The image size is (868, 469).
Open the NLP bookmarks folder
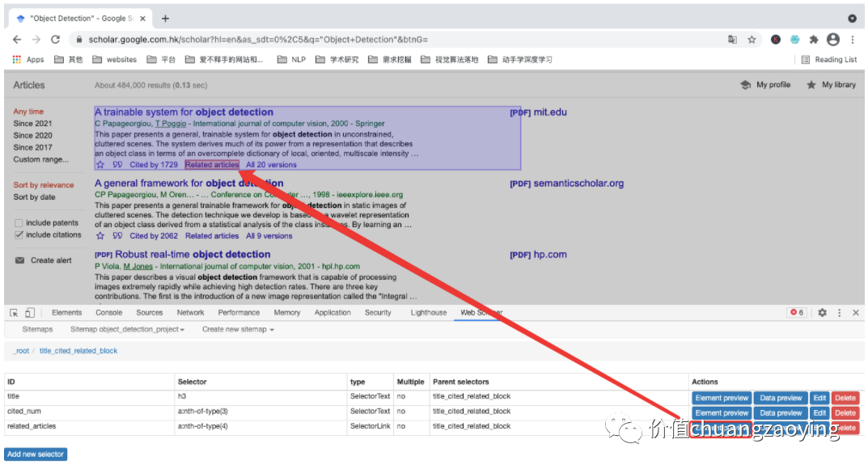pos(292,60)
